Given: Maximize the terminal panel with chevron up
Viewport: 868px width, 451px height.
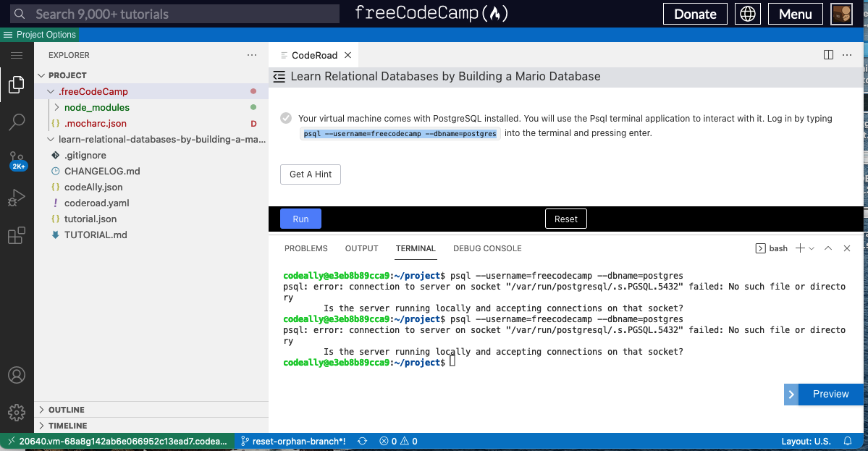Looking at the screenshot, I should 828,248.
